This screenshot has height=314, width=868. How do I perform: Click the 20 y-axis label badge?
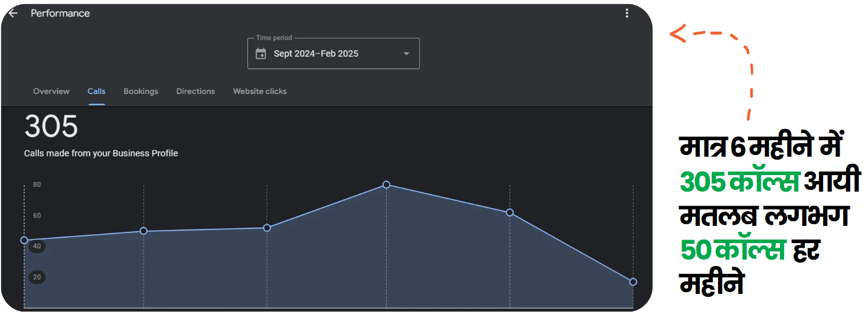click(x=37, y=277)
